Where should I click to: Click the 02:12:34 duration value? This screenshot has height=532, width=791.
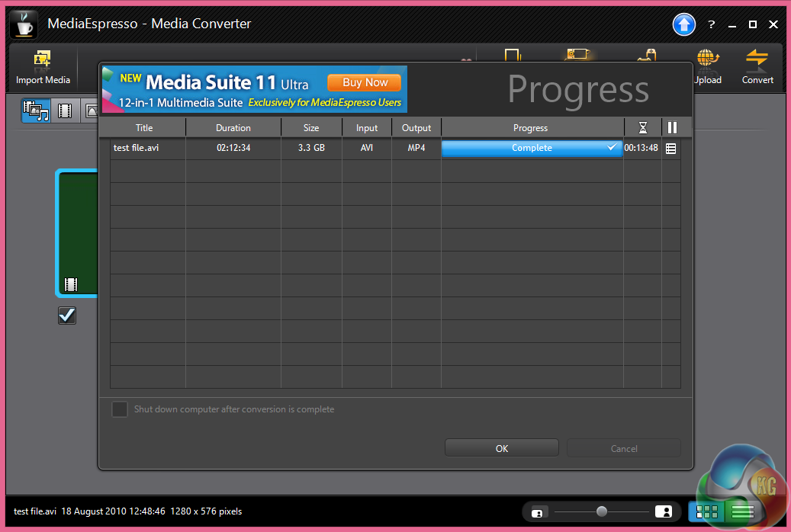[x=233, y=148]
